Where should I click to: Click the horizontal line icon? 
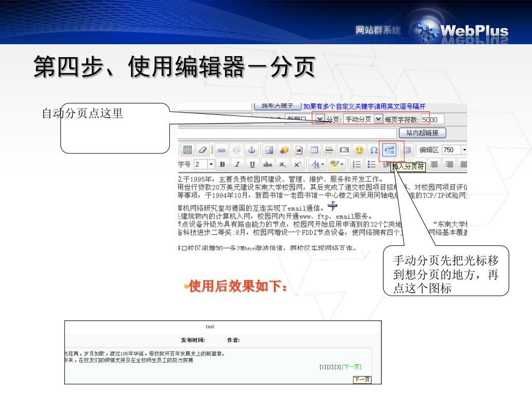(x=329, y=150)
